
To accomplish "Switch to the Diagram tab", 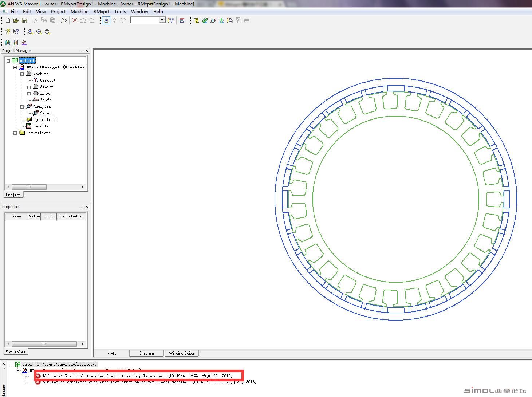I will 147,353.
